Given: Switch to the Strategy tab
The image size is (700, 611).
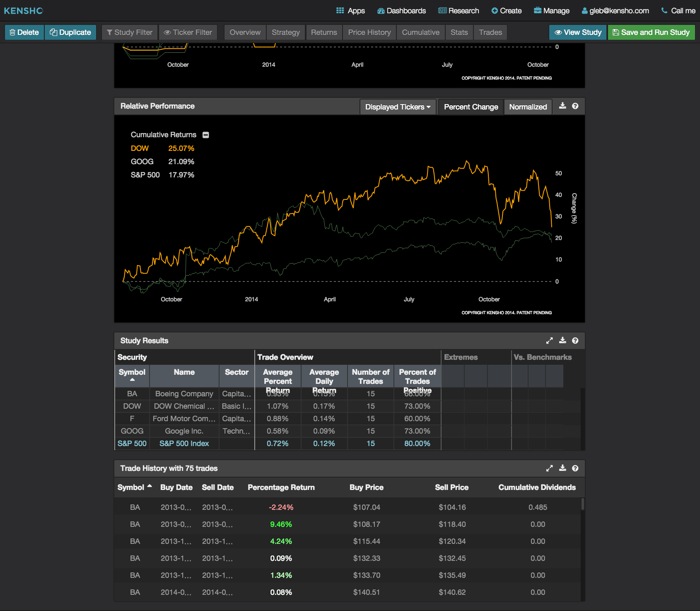Looking at the screenshot, I should [x=286, y=32].
